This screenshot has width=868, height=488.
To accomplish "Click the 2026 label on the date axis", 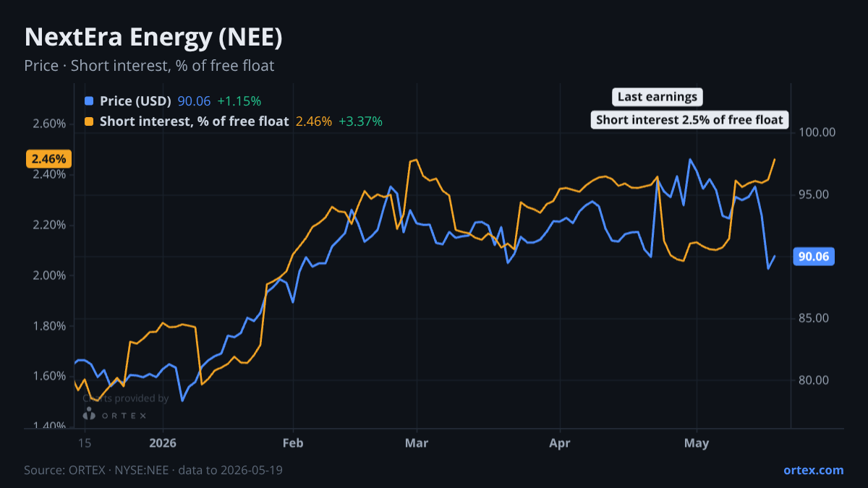I will 163,443.
